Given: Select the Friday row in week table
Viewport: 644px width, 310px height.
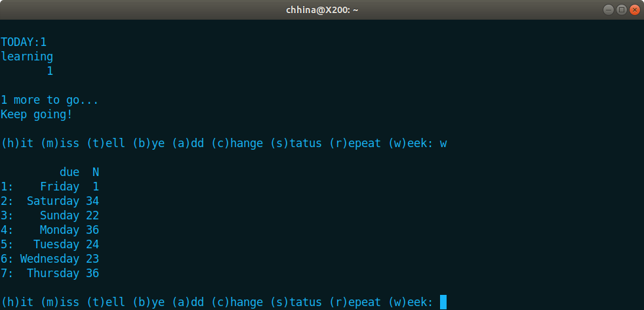Looking at the screenshot, I should 50,187.
